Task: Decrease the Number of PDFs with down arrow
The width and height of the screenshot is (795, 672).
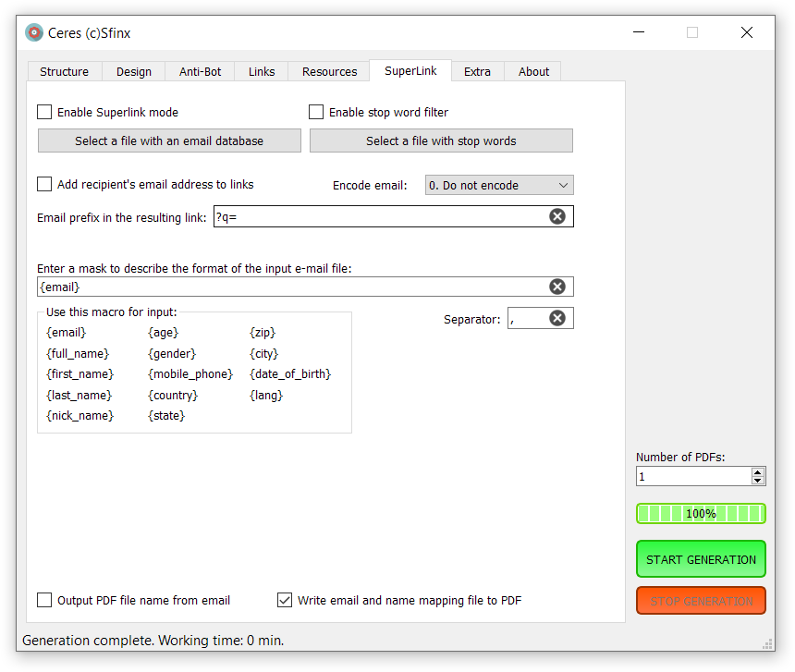Action: tap(758, 481)
